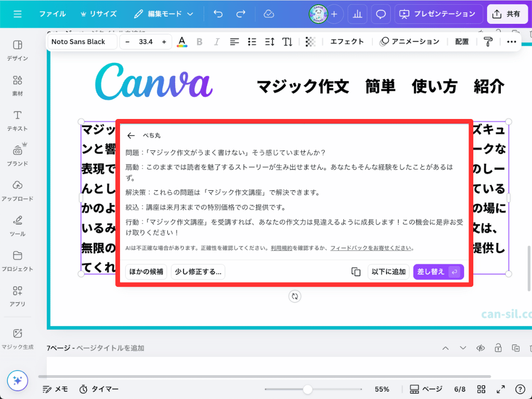
Task: Select the copy style paint roller
Action: tap(488, 42)
